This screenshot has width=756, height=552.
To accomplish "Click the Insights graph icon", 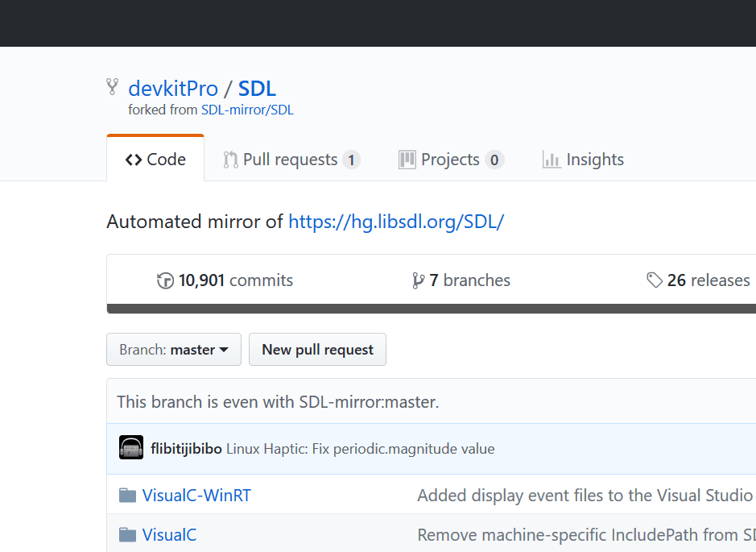I will coord(552,160).
